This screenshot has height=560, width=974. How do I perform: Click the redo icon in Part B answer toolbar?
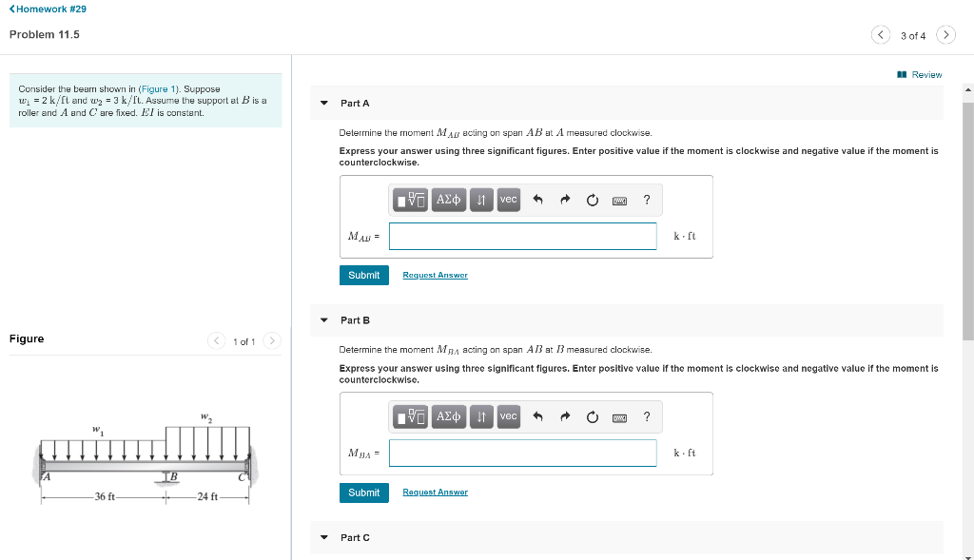click(x=564, y=416)
